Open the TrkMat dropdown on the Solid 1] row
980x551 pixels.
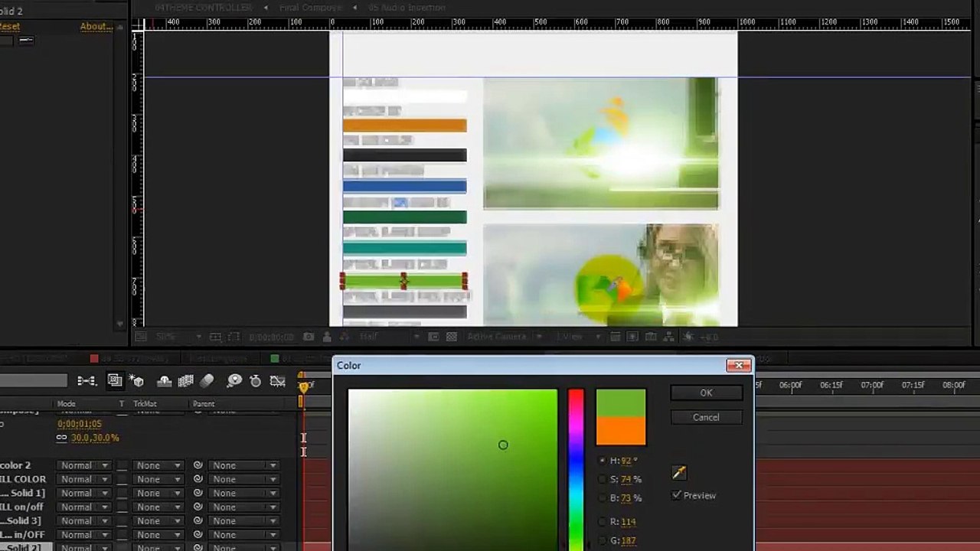158,493
